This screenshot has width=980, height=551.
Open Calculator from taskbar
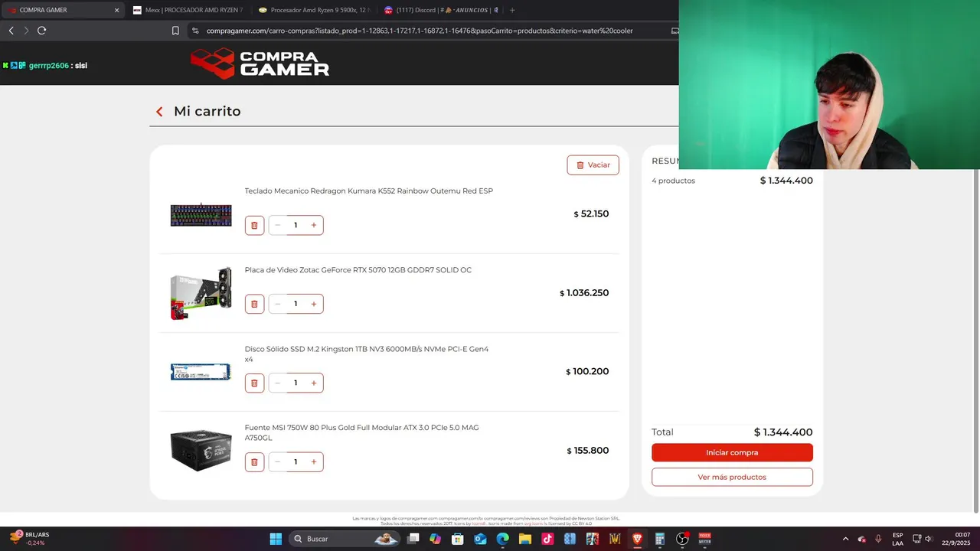tap(659, 539)
